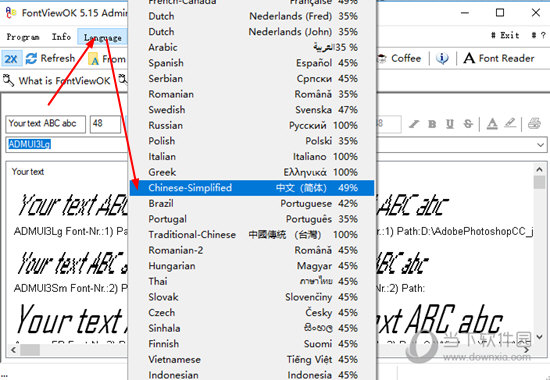The image size is (550, 380).
Task: Select Sinhala language entry
Action: click(x=252, y=328)
